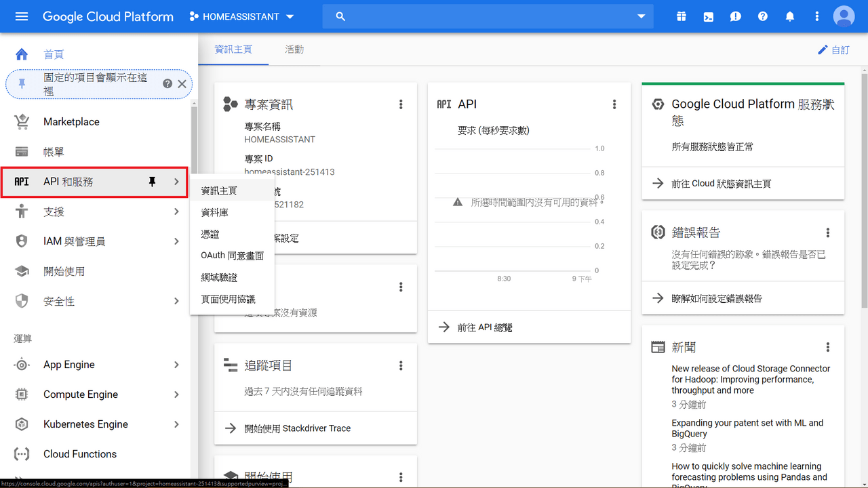Expand API 和服務 submenu chevron
This screenshot has width=868, height=488.
tap(176, 182)
